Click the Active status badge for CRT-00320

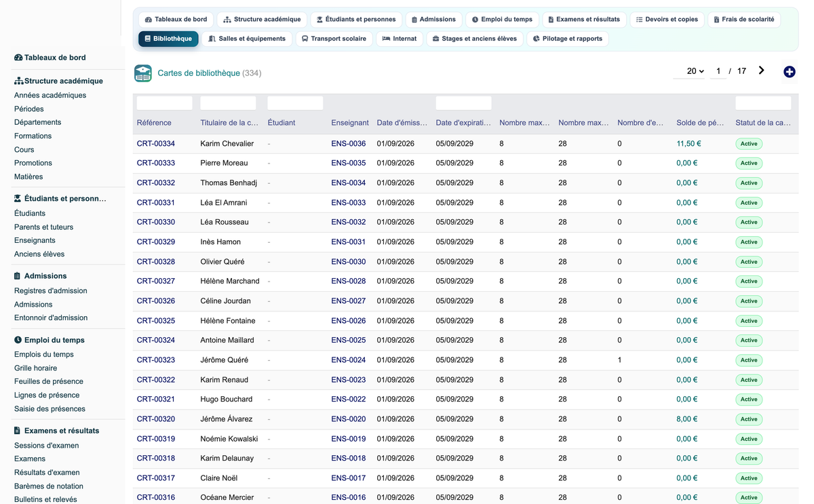(x=749, y=419)
